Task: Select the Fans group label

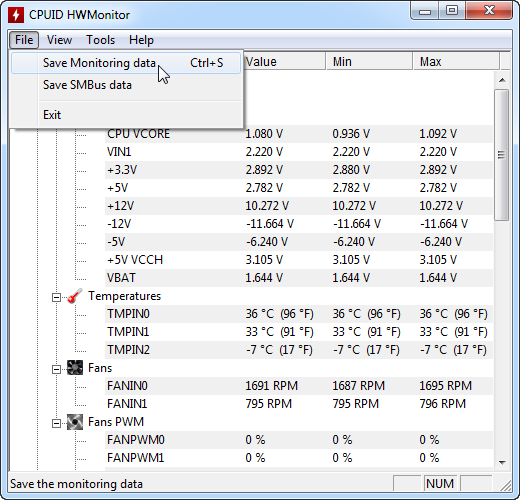Action: [100, 368]
